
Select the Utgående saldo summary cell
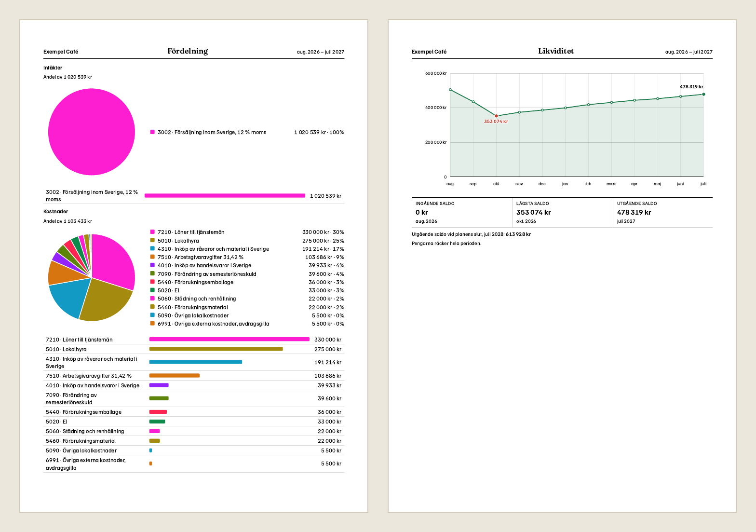coord(663,212)
